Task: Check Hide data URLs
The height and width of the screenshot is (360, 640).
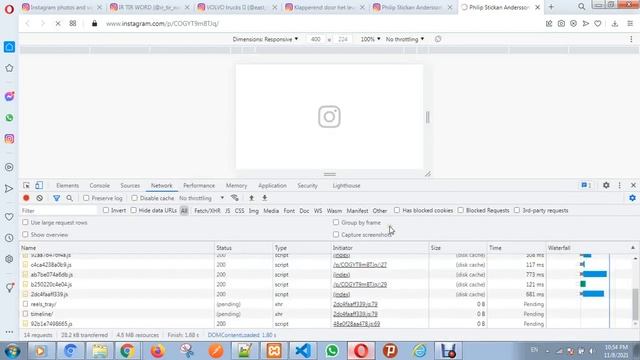Action: [x=133, y=210]
